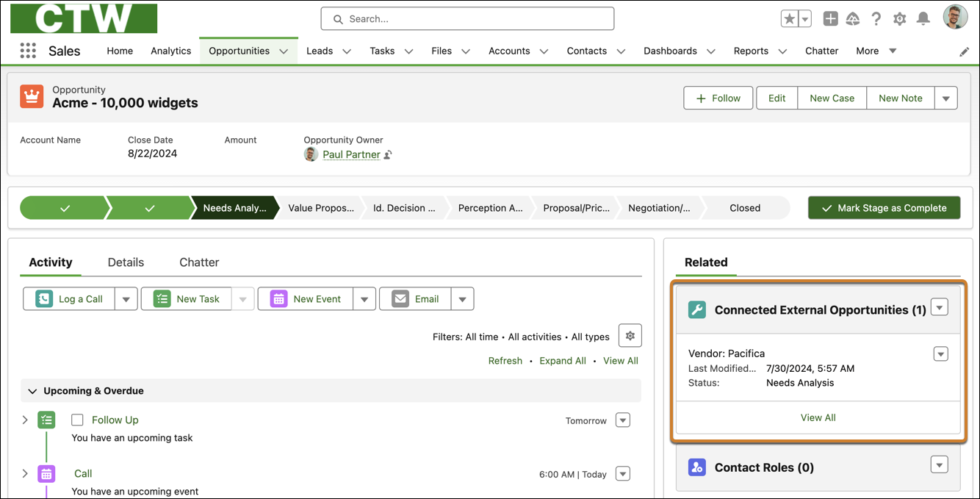Click the Paul Partner owner avatar
The height and width of the screenshot is (499, 980).
pyautogui.click(x=311, y=154)
